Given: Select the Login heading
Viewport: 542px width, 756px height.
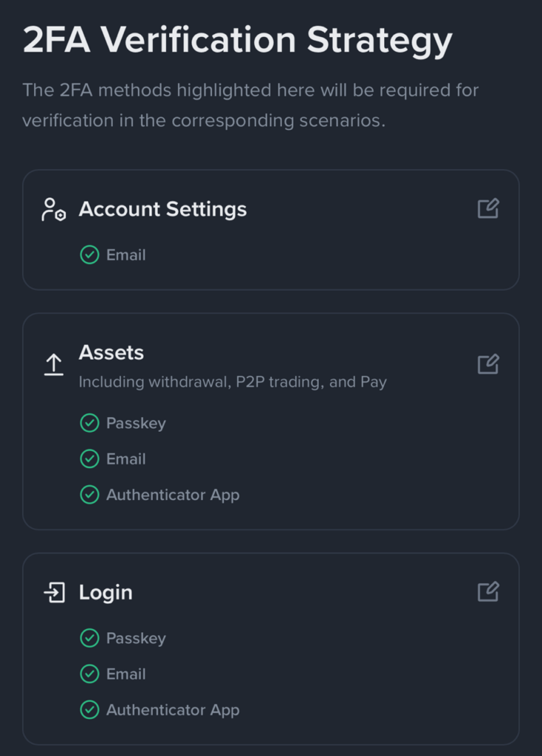Looking at the screenshot, I should click(x=106, y=593).
